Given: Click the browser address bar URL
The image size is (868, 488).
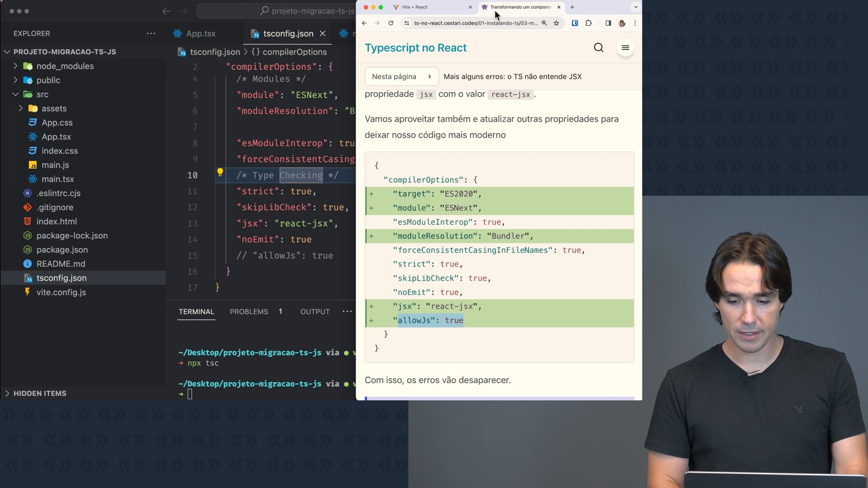Looking at the screenshot, I should (476, 23).
